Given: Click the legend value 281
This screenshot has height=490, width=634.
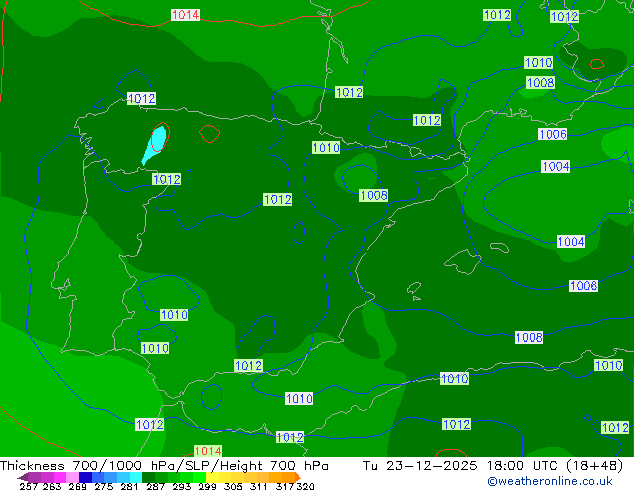Looking at the screenshot, I should click(x=129, y=486).
